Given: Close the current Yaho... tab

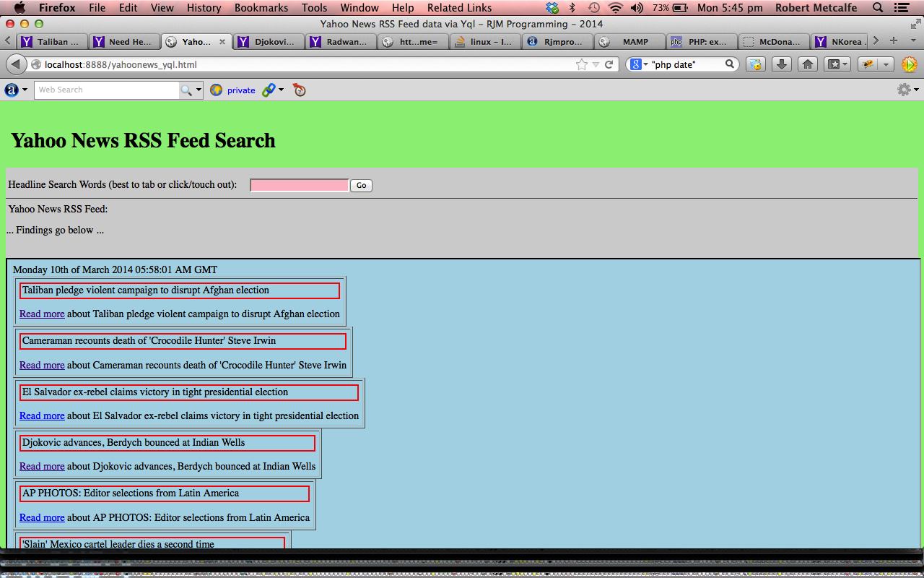Looking at the screenshot, I should [222, 42].
